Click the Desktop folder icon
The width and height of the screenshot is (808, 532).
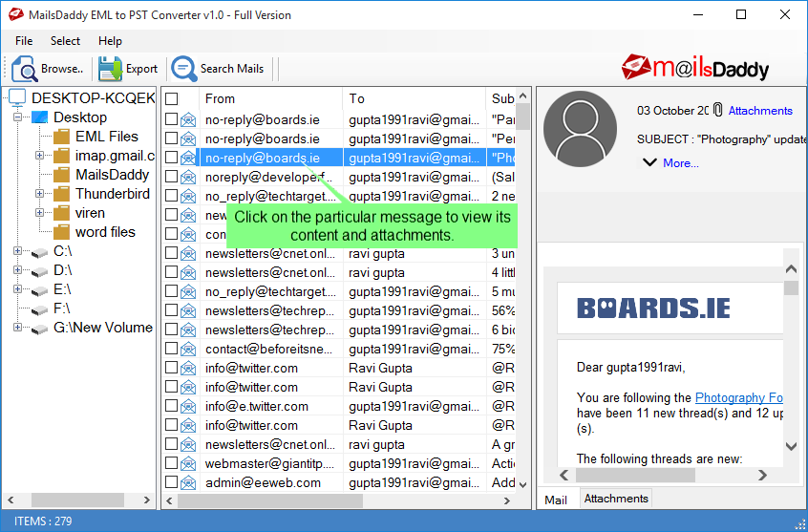coord(40,117)
